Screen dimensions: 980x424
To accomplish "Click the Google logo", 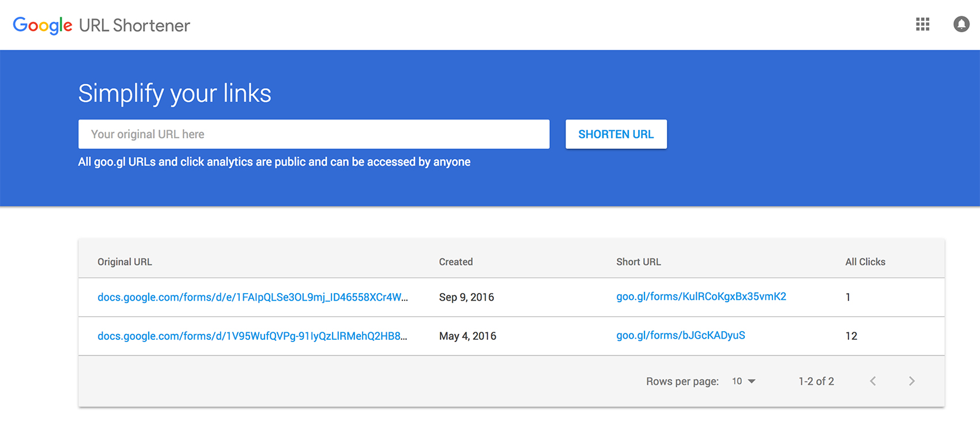I will click(43, 25).
